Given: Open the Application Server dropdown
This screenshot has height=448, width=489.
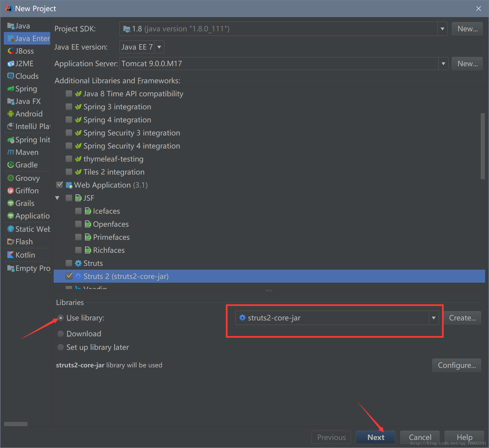Looking at the screenshot, I should (x=443, y=64).
